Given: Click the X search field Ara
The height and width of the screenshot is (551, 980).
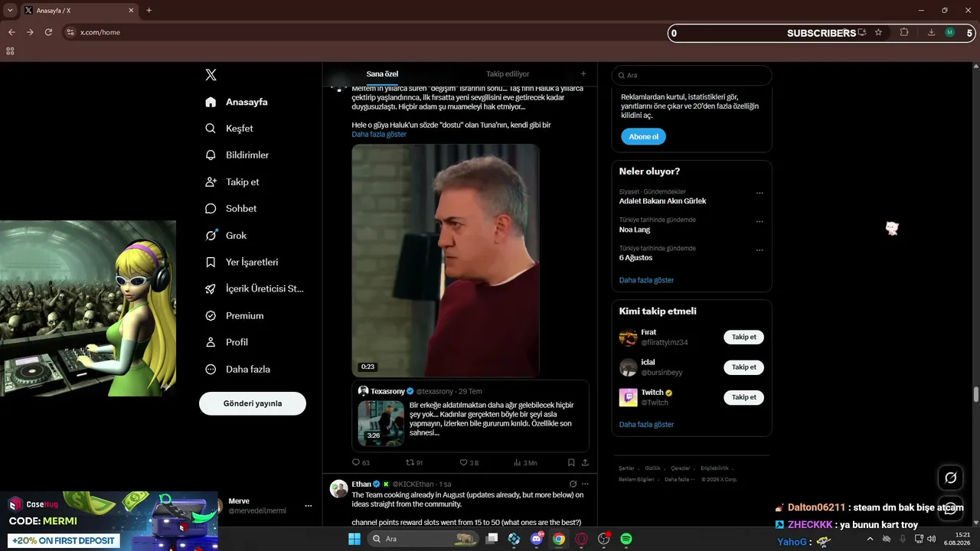Looking at the screenshot, I should click(691, 76).
